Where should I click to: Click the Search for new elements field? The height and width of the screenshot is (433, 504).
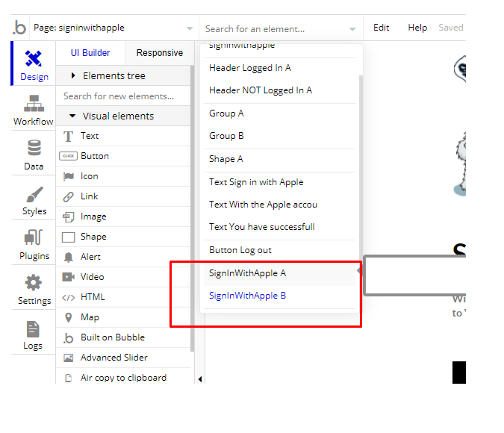point(123,96)
